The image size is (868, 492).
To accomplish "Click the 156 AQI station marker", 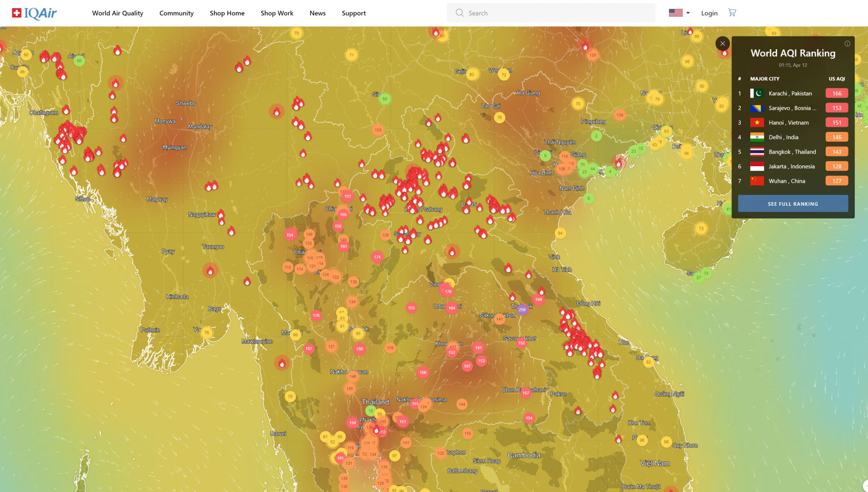I will pyautogui.click(x=423, y=372).
